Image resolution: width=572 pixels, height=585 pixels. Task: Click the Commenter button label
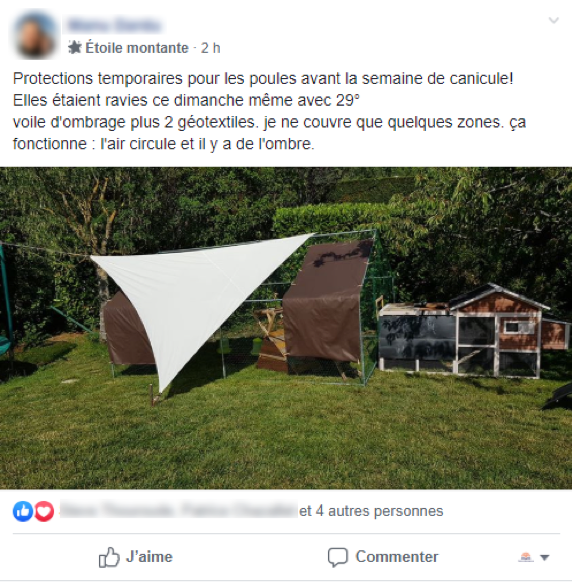(x=397, y=557)
